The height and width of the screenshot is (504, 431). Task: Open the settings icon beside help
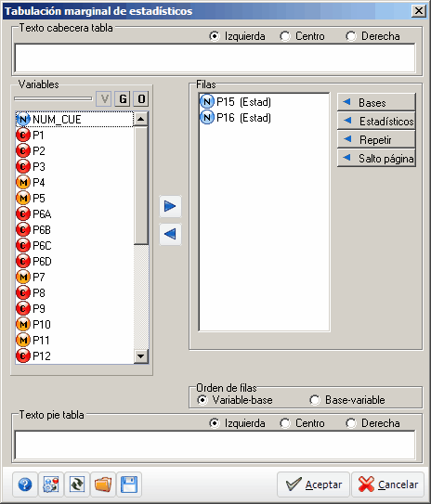[51, 485]
